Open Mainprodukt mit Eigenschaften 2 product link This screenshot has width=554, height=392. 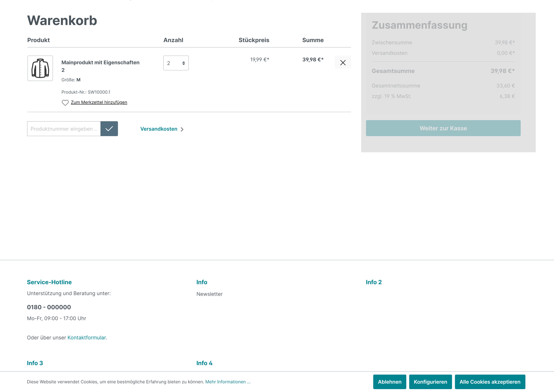(100, 66)
